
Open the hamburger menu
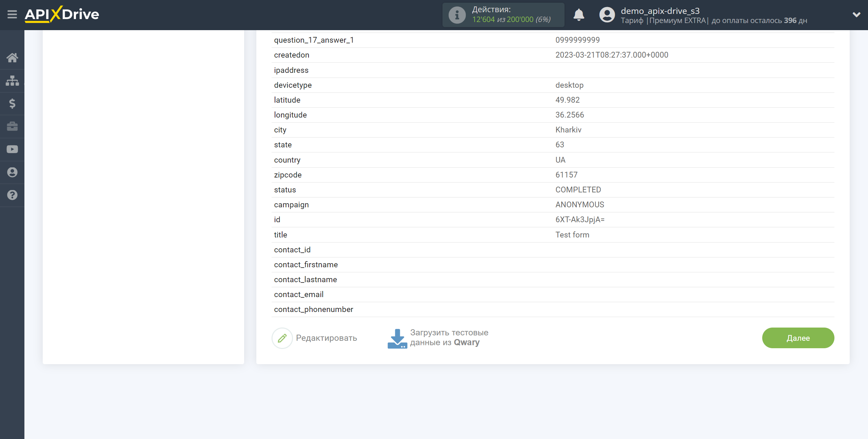pos(12,15)
